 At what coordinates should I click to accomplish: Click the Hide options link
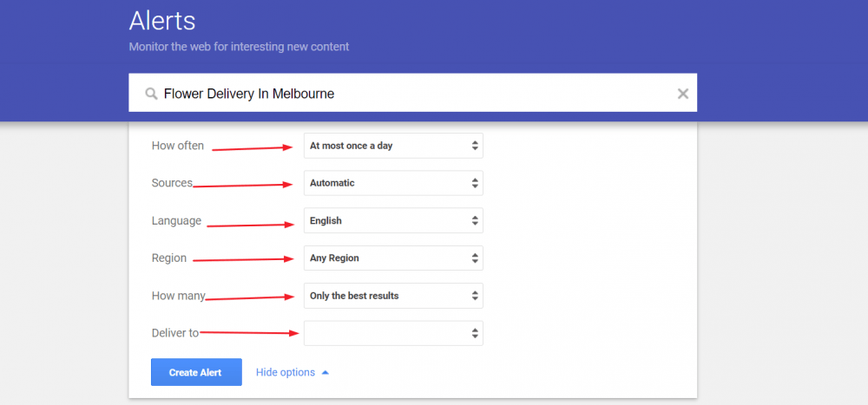[293, 372]
